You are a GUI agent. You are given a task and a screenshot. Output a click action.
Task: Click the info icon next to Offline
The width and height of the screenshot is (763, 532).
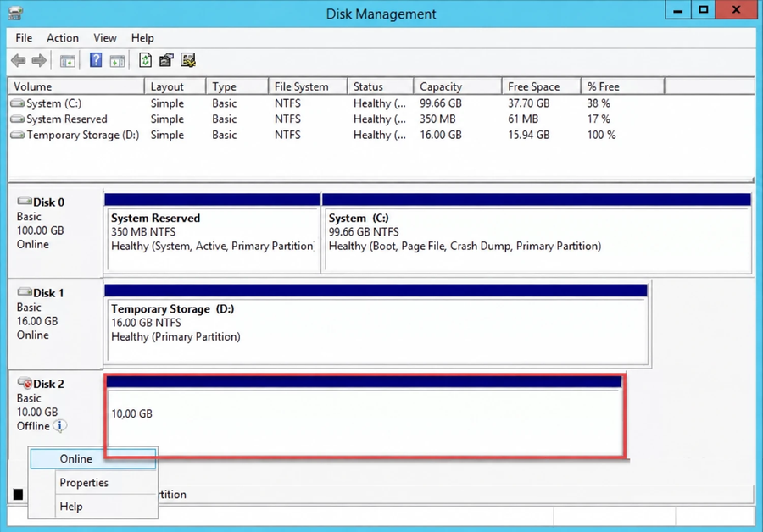pyautogui.click(x=59, y=426)
